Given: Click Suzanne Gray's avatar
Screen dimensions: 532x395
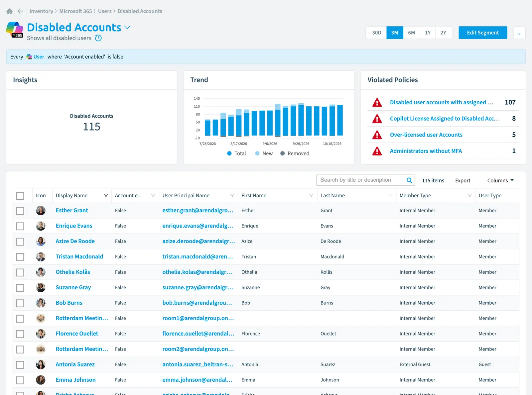Looking at the screenshot, I should pyautogui.click(x=41, y=288).
